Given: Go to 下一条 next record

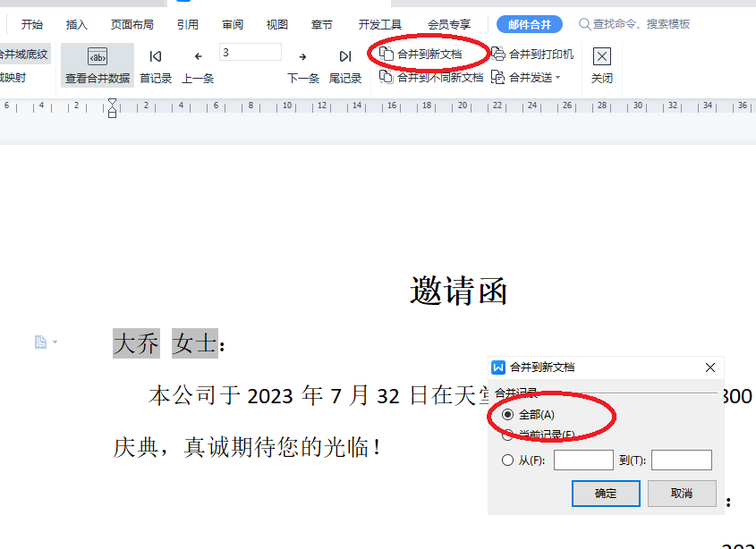Looking at the screenshot, I should click(302, 66).
